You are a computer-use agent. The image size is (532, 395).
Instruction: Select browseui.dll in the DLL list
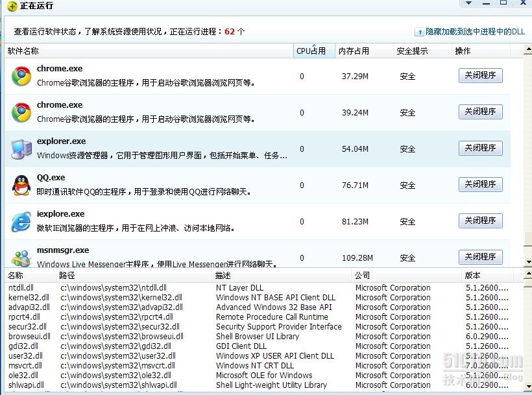pyautogui.click(x=29, y=337)
